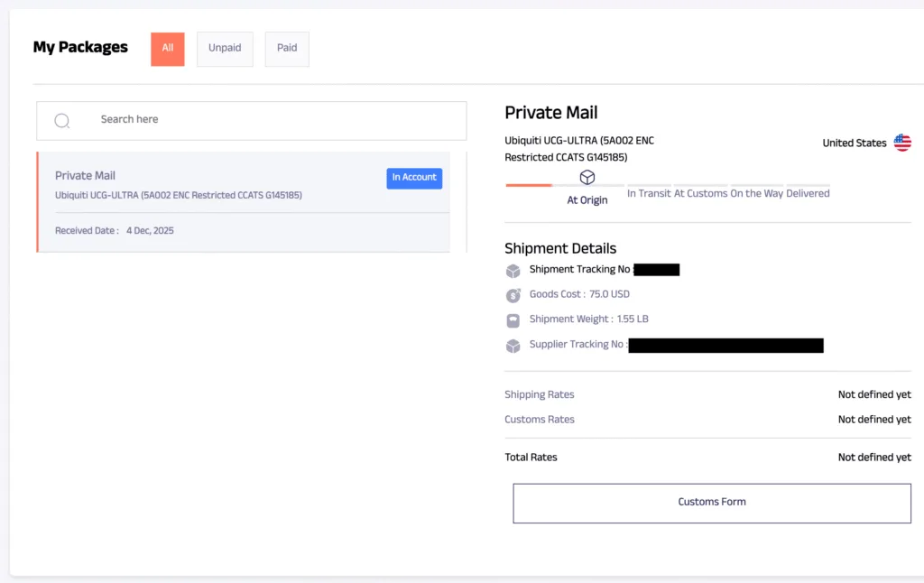The height and width of the screenshot is (583, 924).
Task: Click the On the Way progress step
Action: coord(757,193)
